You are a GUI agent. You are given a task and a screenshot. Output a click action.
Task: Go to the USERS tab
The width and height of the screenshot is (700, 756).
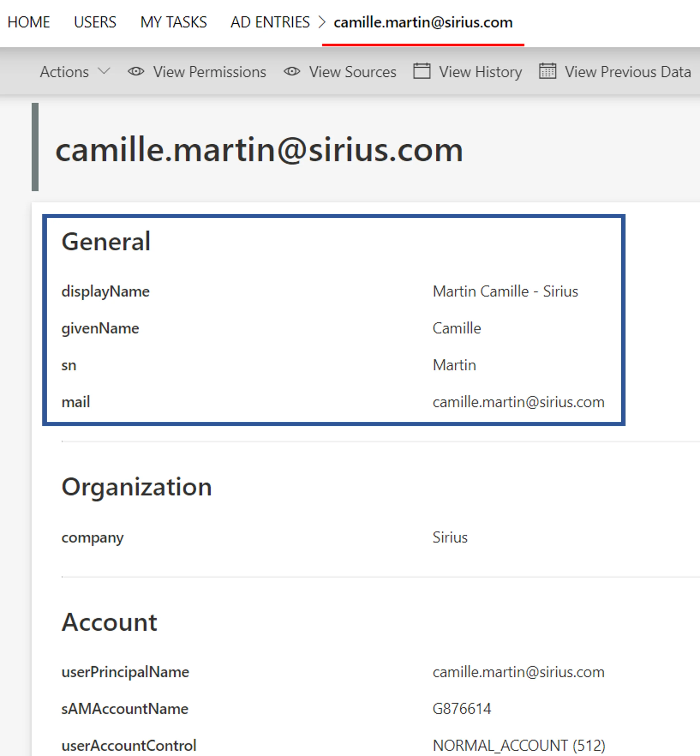[x=95, y=22]
